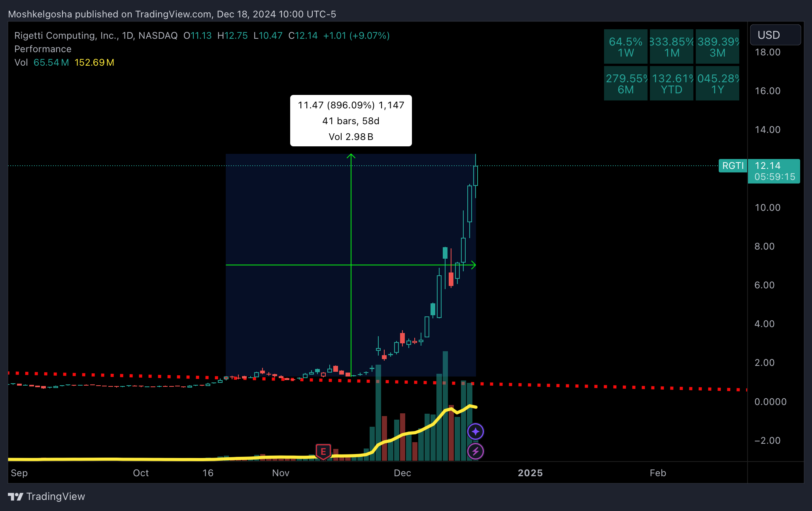Select the 1Y performance tile
Image resolution: width=812 pixels, height=511 pixels.
(718, 83)
